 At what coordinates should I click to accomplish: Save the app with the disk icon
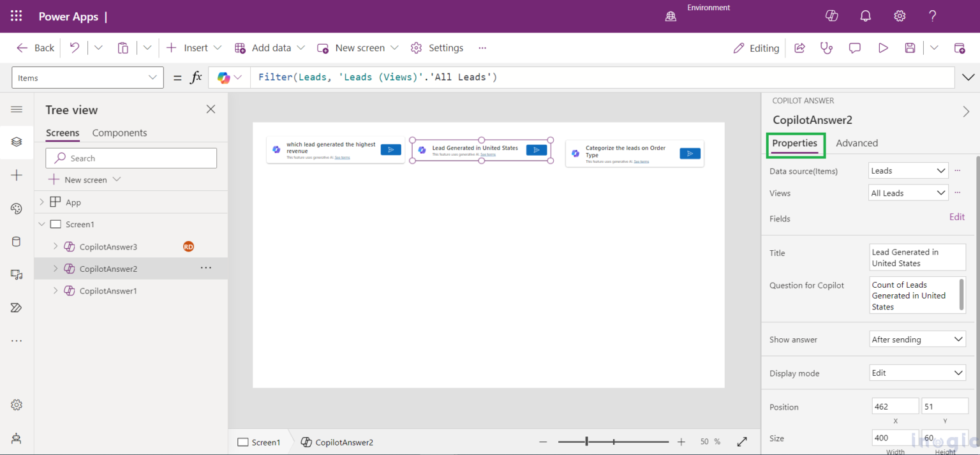(910, 47)
